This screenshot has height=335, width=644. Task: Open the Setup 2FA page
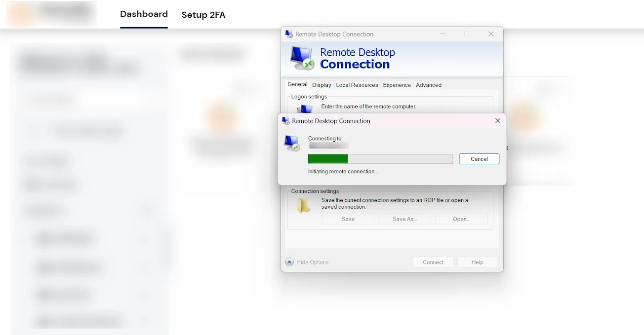[x=203, y=15]
